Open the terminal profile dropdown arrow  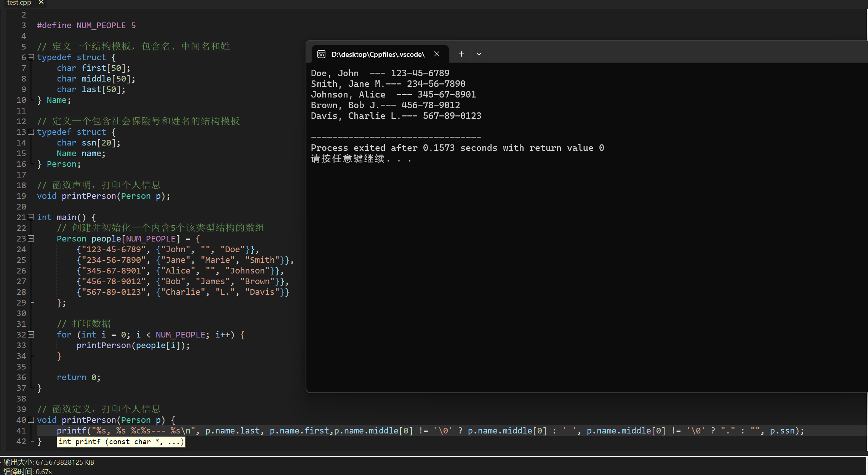[479, 54]
